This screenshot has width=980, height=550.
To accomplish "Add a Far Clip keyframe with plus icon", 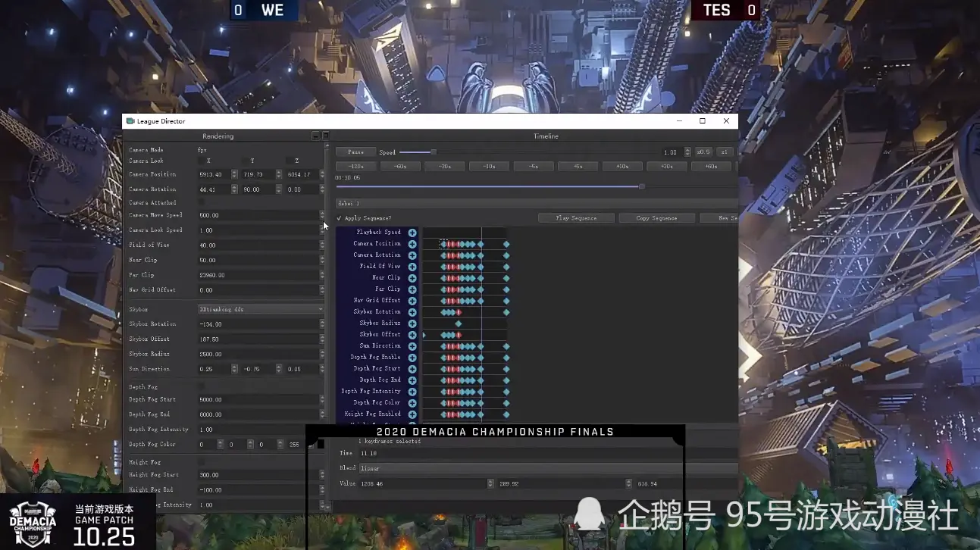I will click(x=412, y=289).
